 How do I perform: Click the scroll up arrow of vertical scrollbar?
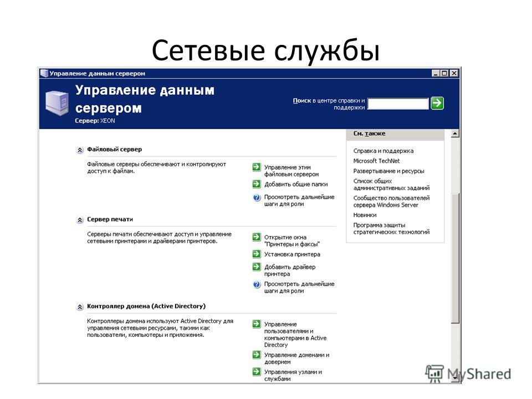[455, 134]
